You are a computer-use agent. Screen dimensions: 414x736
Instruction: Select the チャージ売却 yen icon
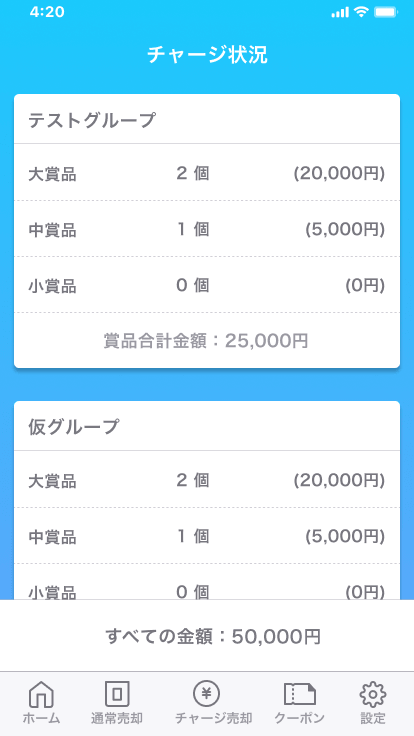pyautogui.click(x=207, y=693)
